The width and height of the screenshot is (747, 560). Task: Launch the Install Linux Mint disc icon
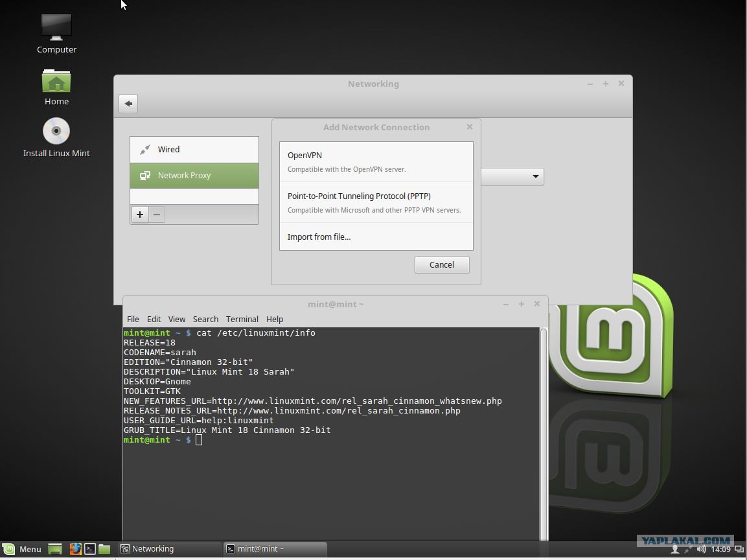point(56,137)
